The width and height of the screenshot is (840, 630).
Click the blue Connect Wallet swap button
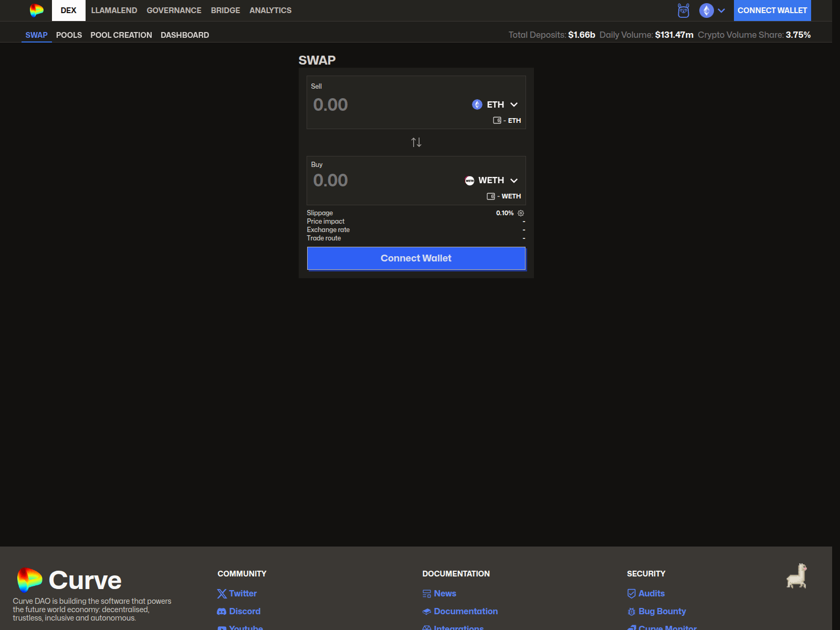point(416,258)
